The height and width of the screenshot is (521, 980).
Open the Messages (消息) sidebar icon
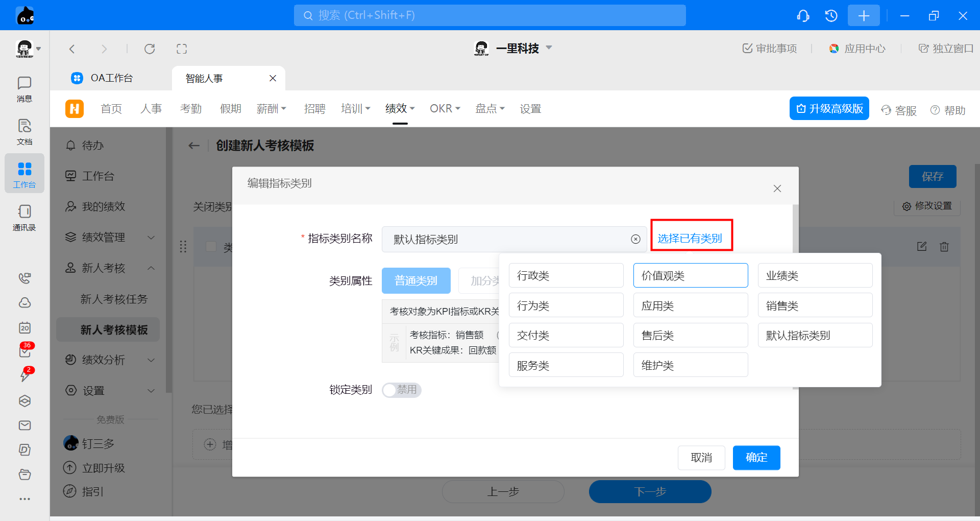click(24, 89)
